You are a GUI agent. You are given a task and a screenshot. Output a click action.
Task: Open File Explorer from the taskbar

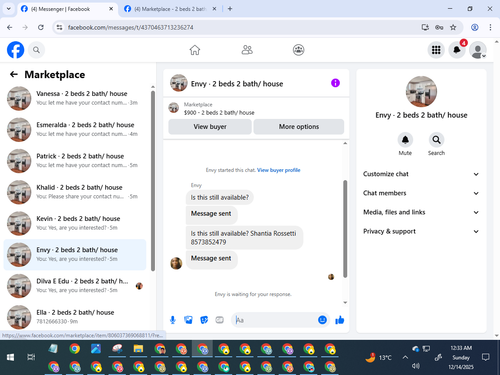tap(138, 349)
